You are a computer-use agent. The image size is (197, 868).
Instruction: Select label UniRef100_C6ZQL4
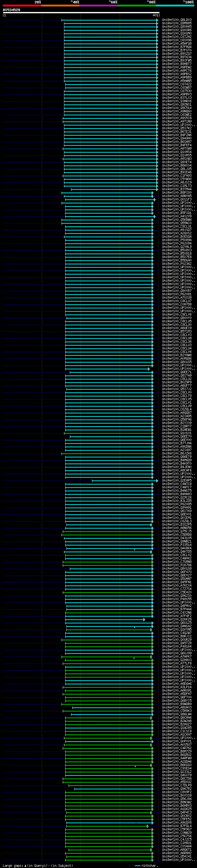(x=177, y=410)
